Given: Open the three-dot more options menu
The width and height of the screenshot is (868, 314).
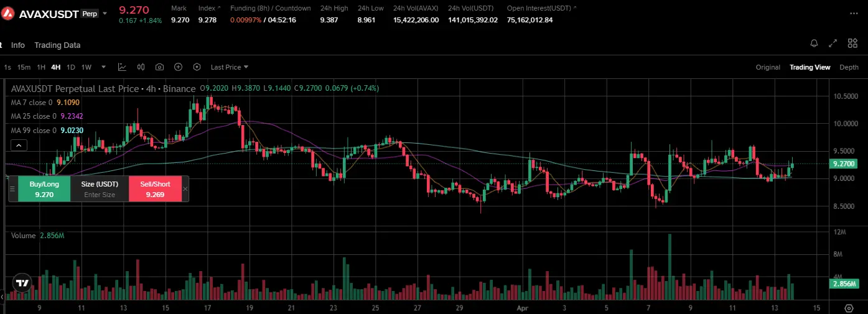Looking at the screenshot, I should pos(854,14).
